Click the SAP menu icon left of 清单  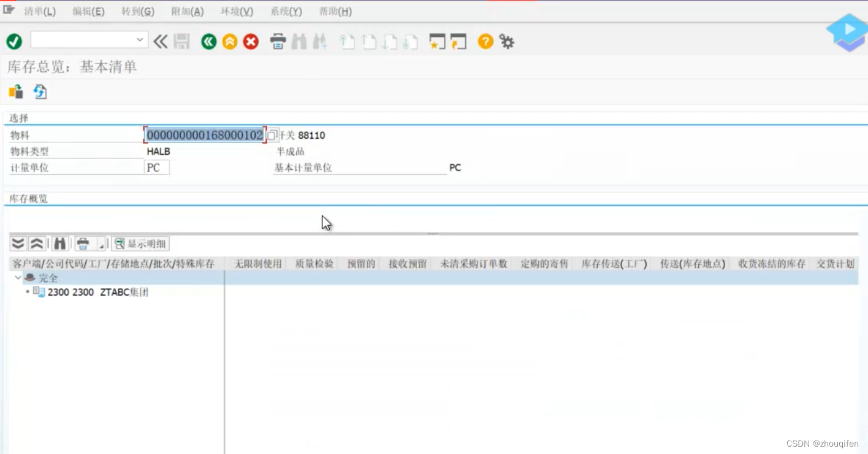click(x=9, y=10)
